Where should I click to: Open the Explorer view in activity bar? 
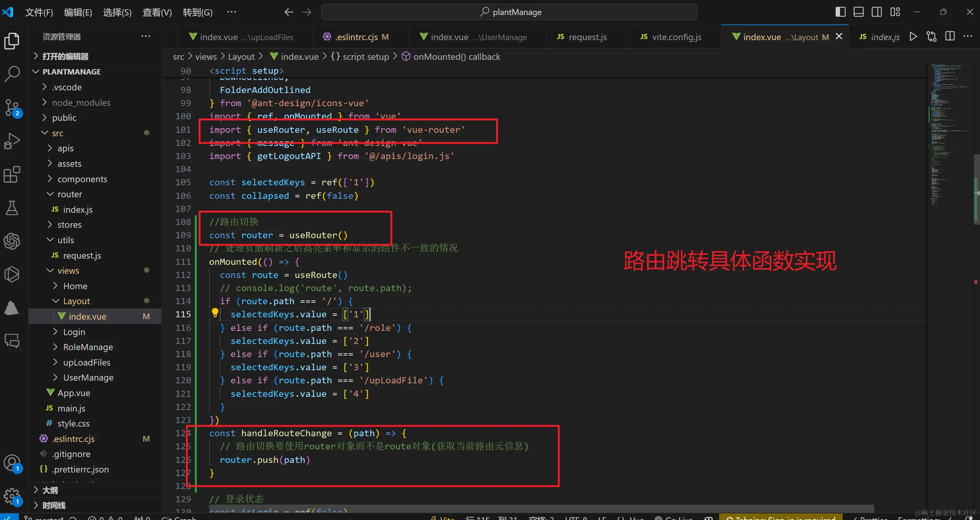tap(12, 41)
